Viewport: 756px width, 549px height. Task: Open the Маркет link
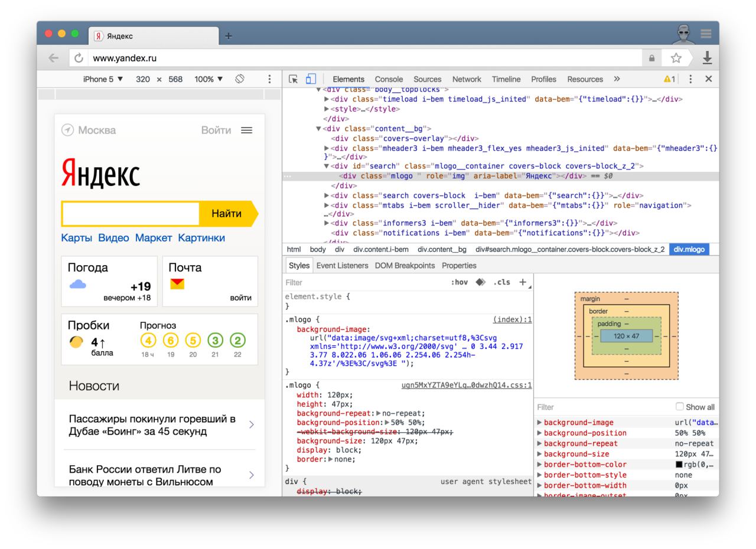tap(154, 238)
